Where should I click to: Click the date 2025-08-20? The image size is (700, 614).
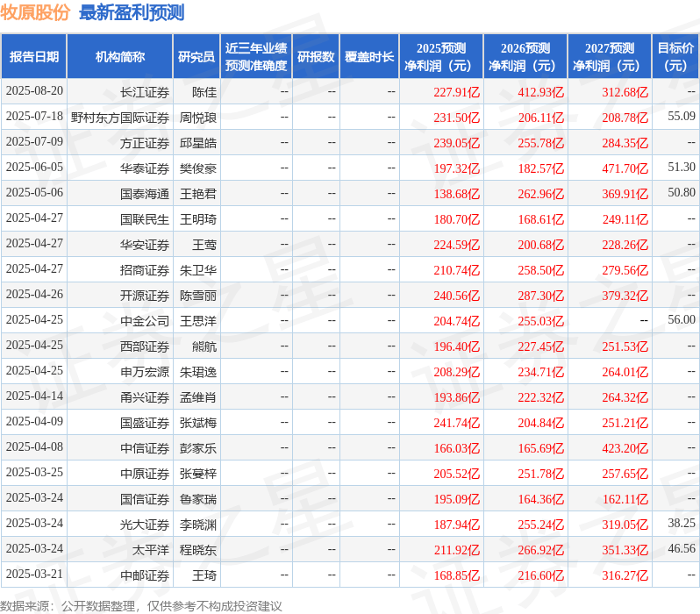point(34,90)
